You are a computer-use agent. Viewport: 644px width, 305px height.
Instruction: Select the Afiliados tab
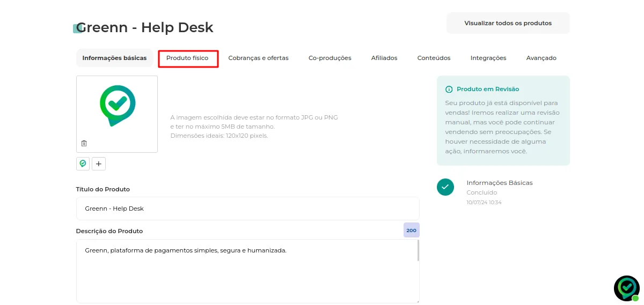(x=384, y=58)
